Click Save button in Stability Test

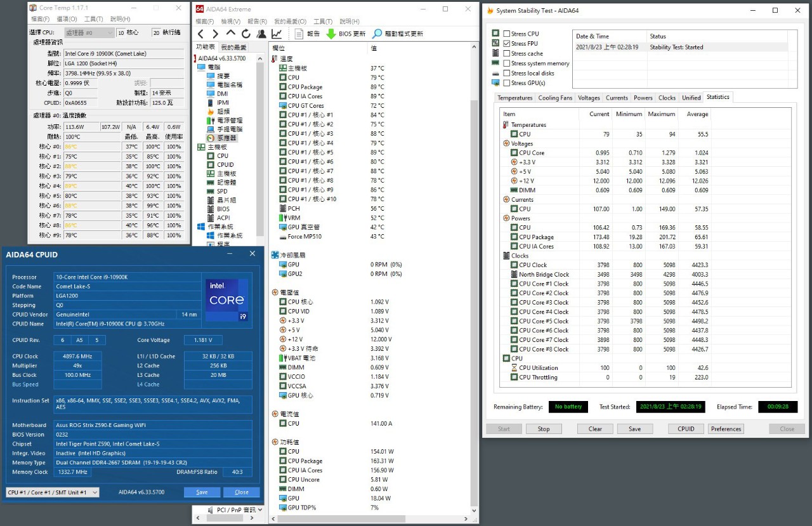[635, 429]
